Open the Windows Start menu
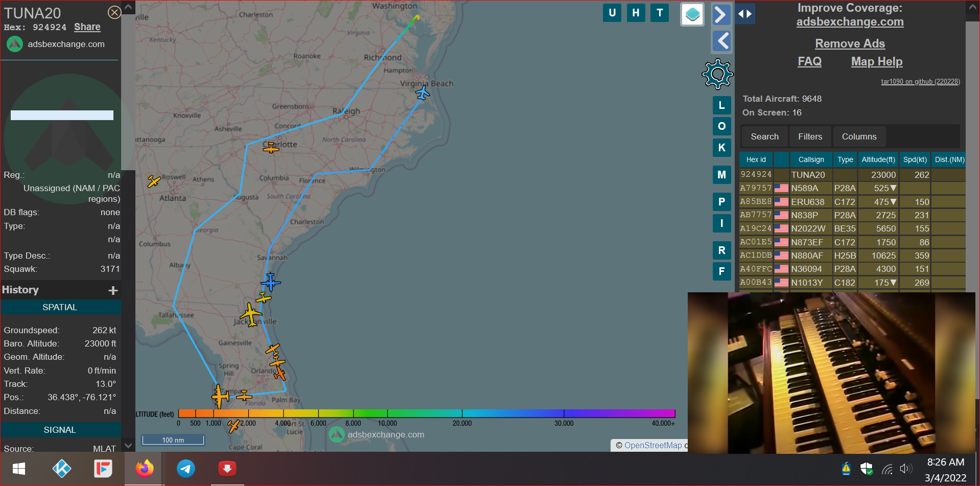Image resolution: width=980 pixels, height=486 pixels. click(x=19, y=469)
